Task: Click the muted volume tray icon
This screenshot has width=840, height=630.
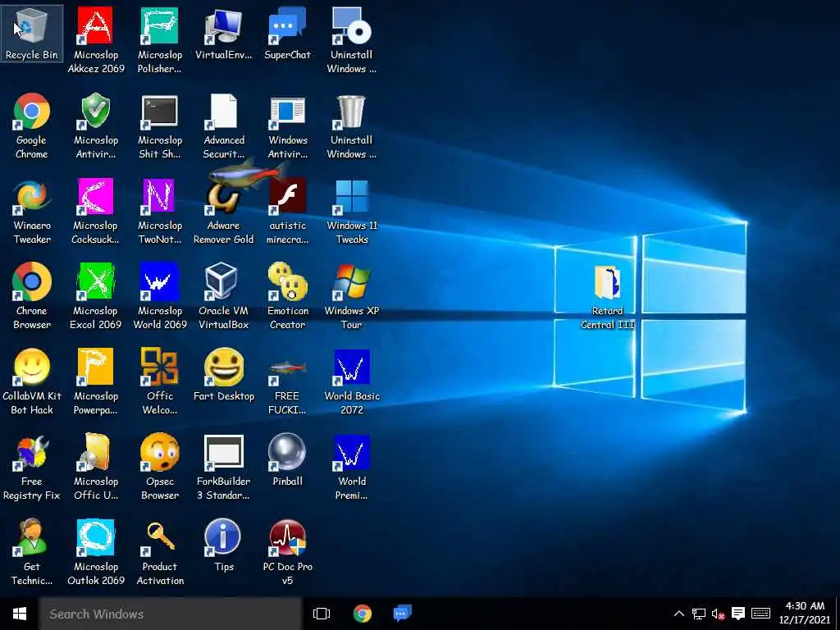Action: [x=718, y=614]
